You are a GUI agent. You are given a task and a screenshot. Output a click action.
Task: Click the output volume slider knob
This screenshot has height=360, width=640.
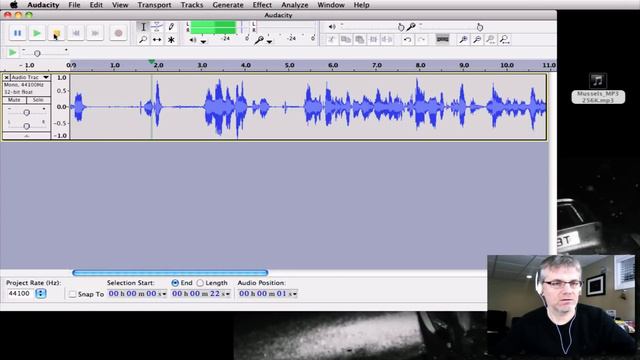(x=401, y=27)
